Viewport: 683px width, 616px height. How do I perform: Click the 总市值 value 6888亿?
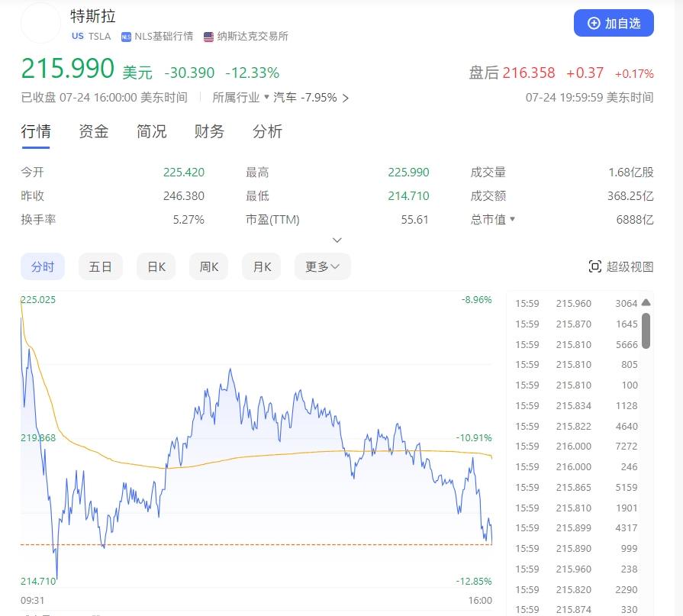[635, 220]
